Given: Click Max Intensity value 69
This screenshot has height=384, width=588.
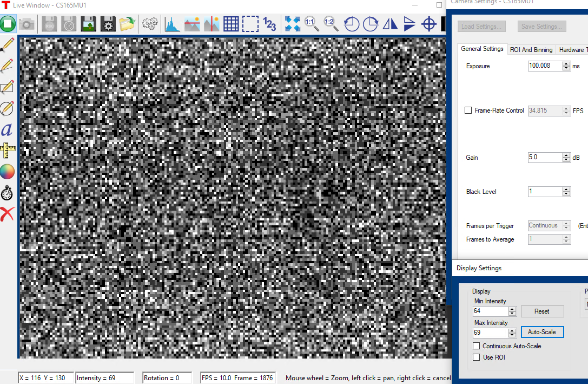Looking at the screenshot, I should 490,333.
